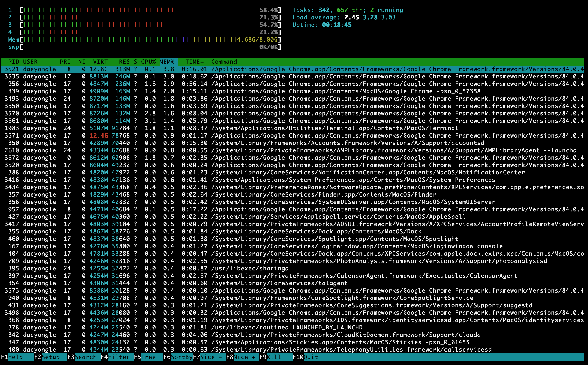Toggle F5 Tree view

point(148,357)
